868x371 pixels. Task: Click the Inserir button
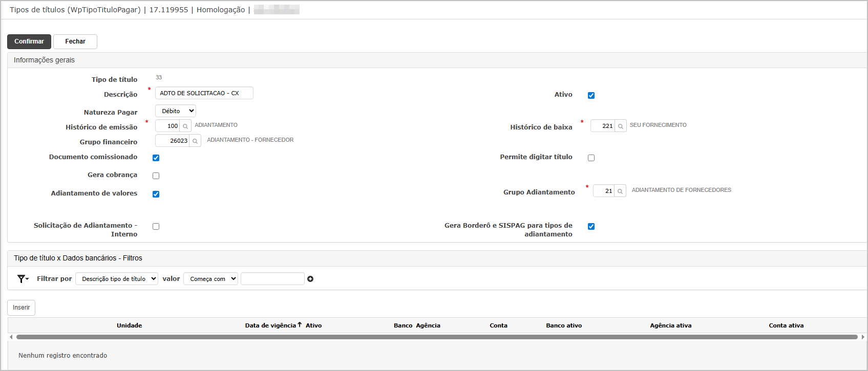(21, 308)
